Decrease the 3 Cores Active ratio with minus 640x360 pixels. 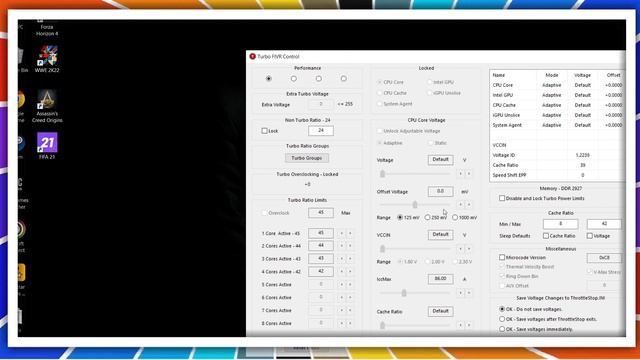pos(342,259)
